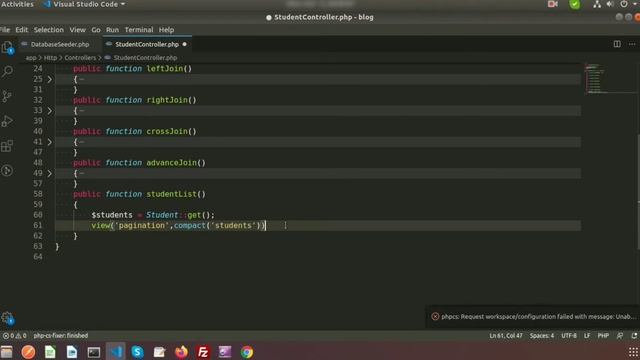The width and height of the screenshot is (640, 360).
Task: Open the Extensions view
Action: pyautogui.click(x=7, y=146)
